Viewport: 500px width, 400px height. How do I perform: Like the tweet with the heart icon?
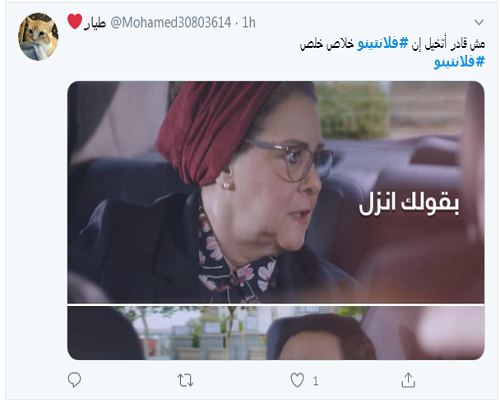click(297, 380)
